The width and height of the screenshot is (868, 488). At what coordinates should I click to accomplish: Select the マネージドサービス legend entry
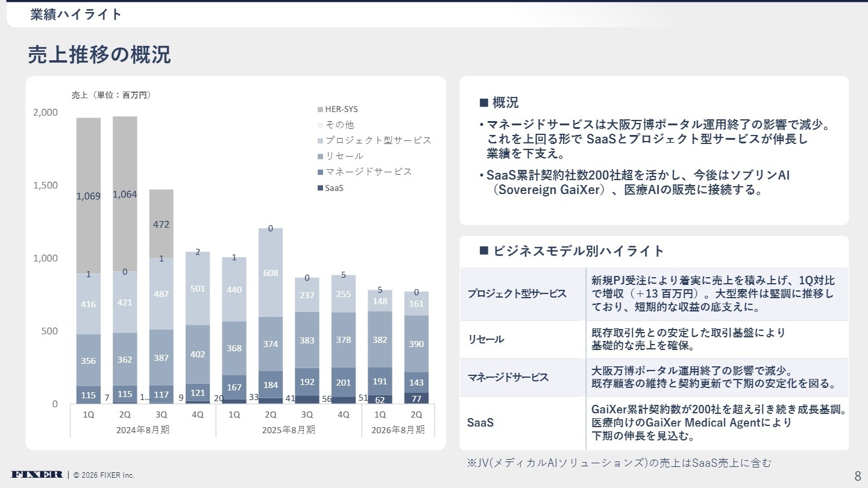(x=365, y=172)
